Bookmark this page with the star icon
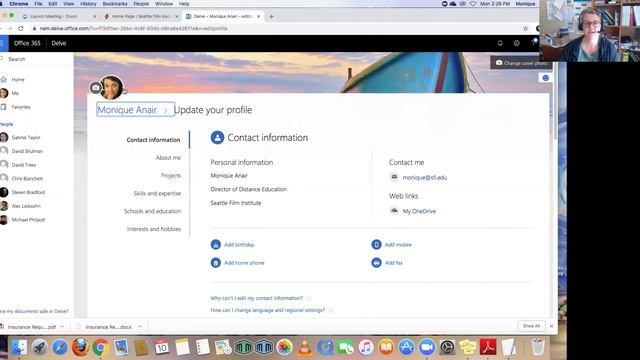The height and width of the screenshot is (360, 640). pos(525,28)
